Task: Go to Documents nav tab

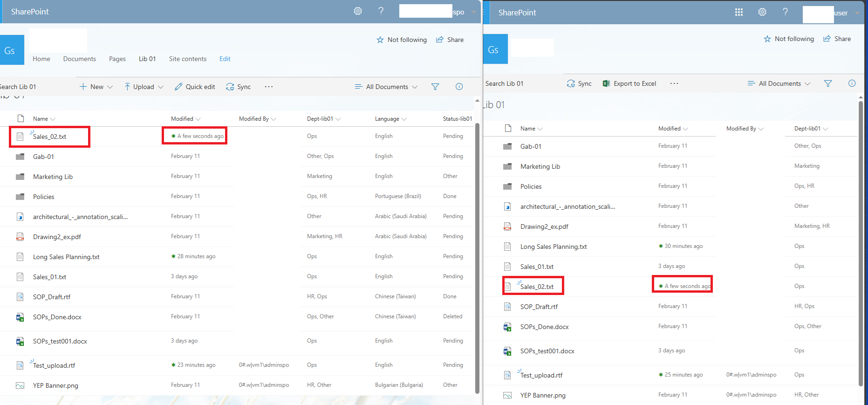Action: tap(80, 59)
